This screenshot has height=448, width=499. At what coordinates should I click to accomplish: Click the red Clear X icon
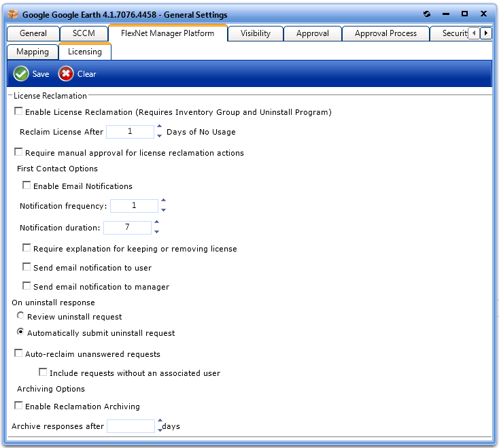point(66,74)
